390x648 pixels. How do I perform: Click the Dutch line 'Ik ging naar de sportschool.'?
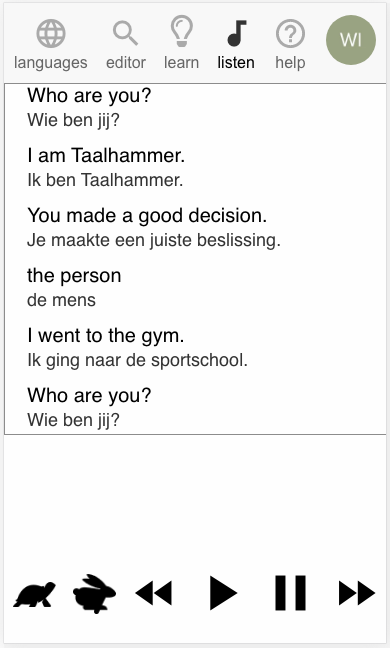pyautogui.click(x=137, y=360)
